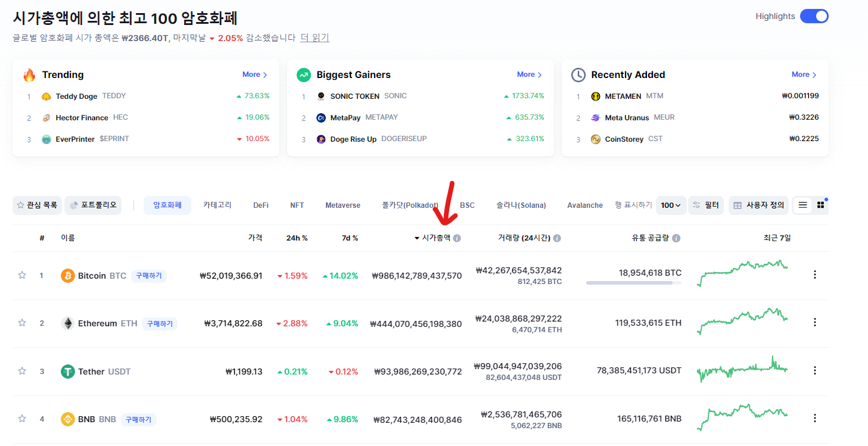Open More in Biggest Gainers card
This screenshot has height=446, width=868.
[529, 74]
